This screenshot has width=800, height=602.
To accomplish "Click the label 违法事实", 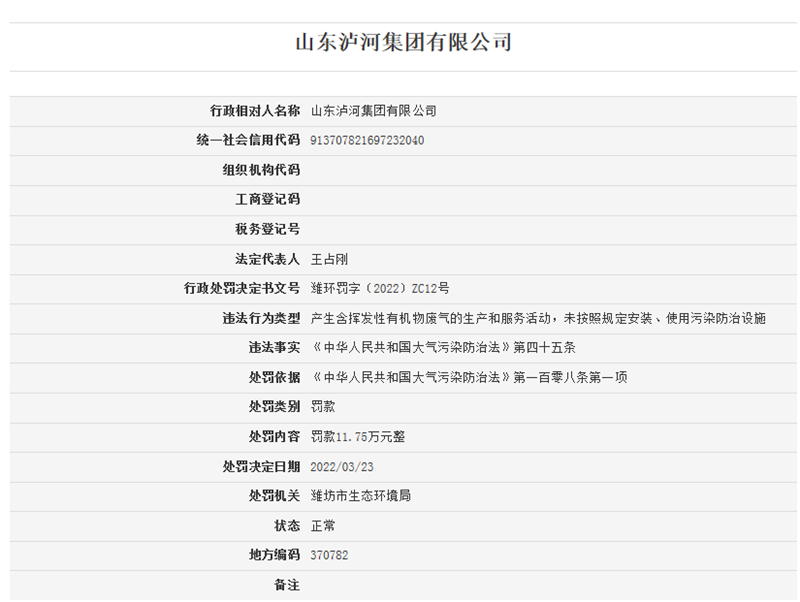I will click(x=274, y=348).
